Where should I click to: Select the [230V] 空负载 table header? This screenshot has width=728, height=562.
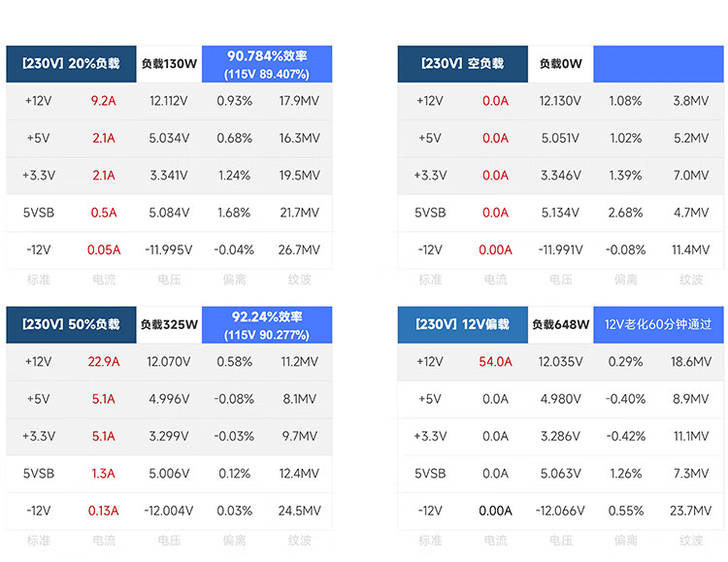point(463,64)
